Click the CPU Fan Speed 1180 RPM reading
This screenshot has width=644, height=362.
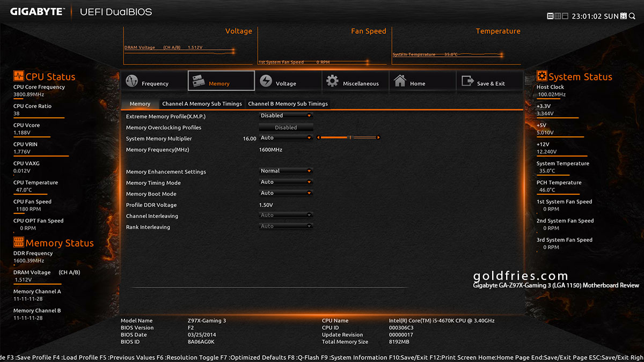pyautogui.click(x=28, y=209)
